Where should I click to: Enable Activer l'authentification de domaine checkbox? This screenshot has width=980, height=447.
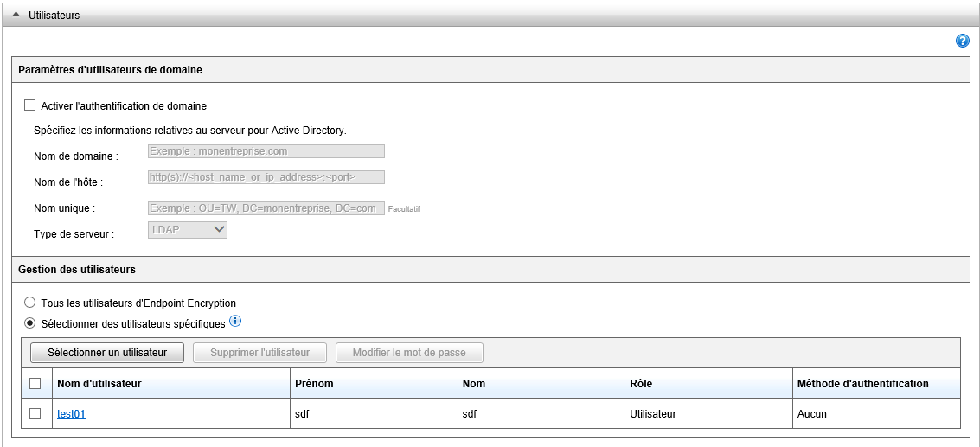click(30, 105)
